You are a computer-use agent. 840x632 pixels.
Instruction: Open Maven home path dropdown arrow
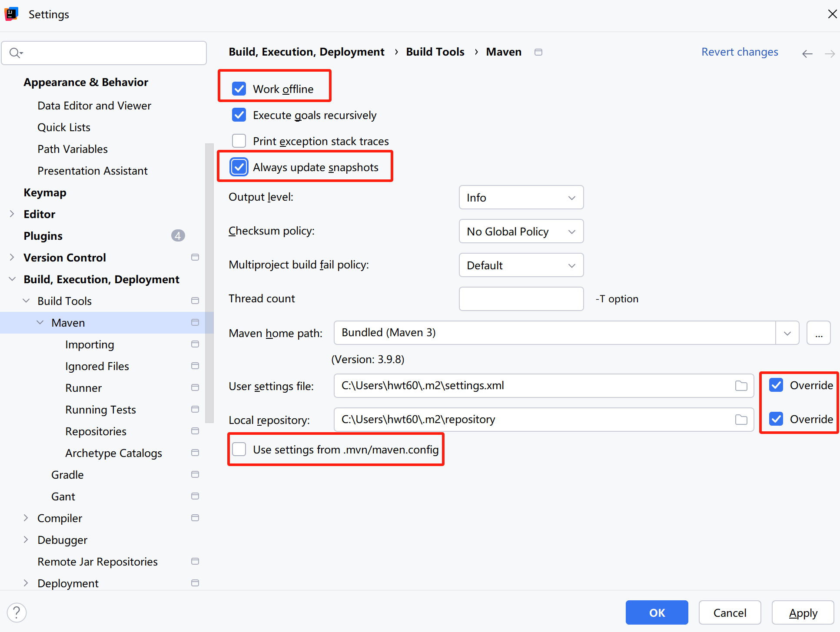pos(787,333)
